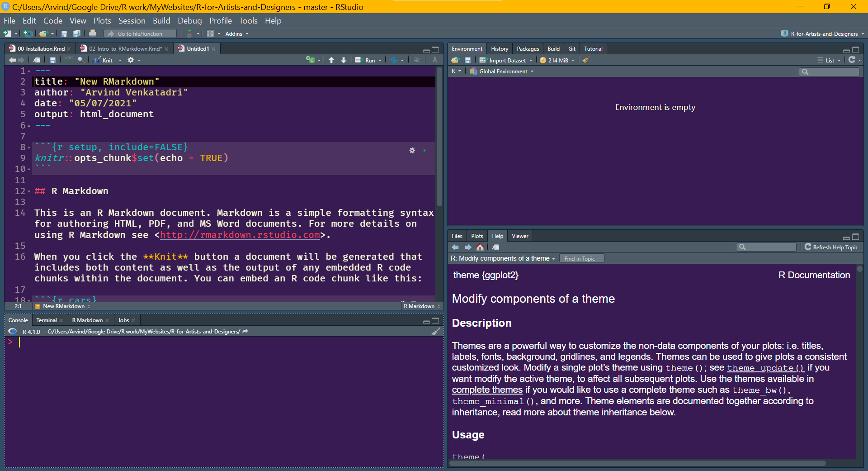Open setup chunk options gear
This screenshot has height=471, width=868.
[x=412, y=150]
